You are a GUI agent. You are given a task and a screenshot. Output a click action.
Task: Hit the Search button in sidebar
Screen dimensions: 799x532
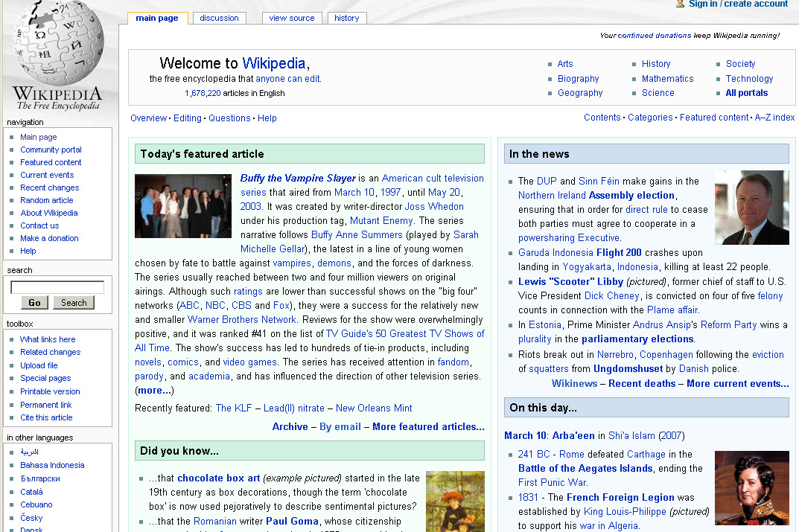point(74,302)
